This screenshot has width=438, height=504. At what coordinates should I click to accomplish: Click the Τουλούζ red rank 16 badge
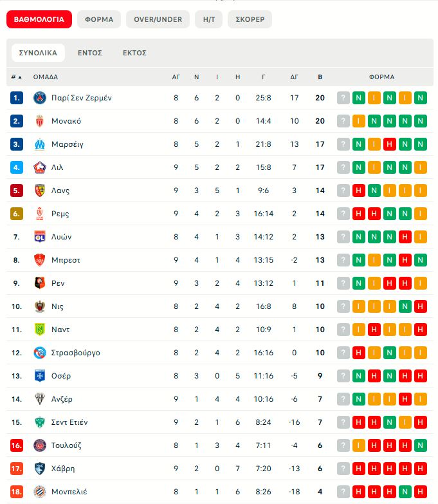click(17, 445)
